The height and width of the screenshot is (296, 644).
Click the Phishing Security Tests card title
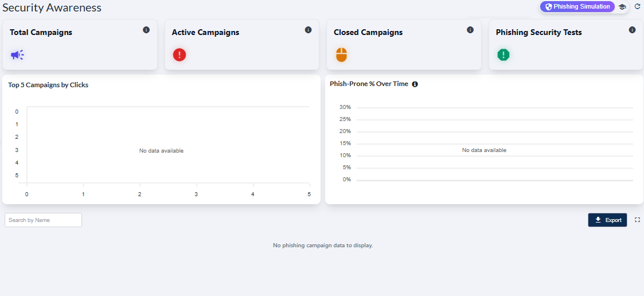pyautogui.click(x=538, y=33)
